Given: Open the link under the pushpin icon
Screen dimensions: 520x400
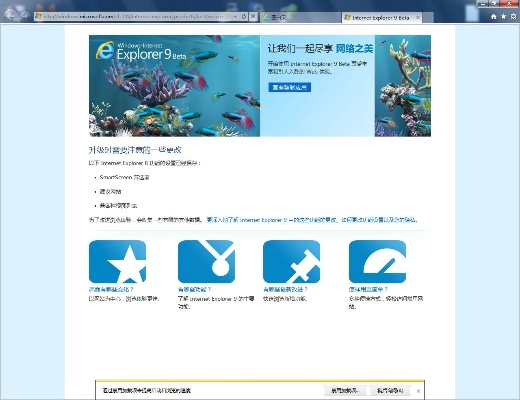Looking at the screenshot, I should [285, 289].
